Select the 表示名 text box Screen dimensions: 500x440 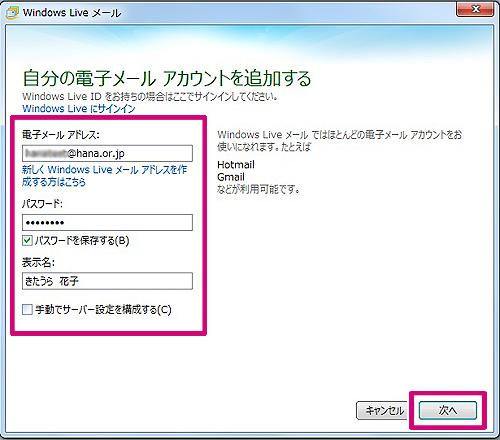[x=107, y=281]
